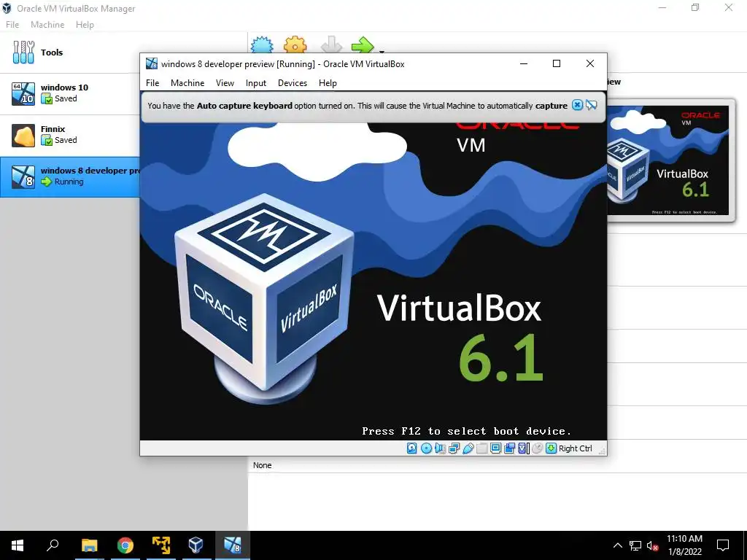Open the clock showing 11:10 AM

coord(684,545)
